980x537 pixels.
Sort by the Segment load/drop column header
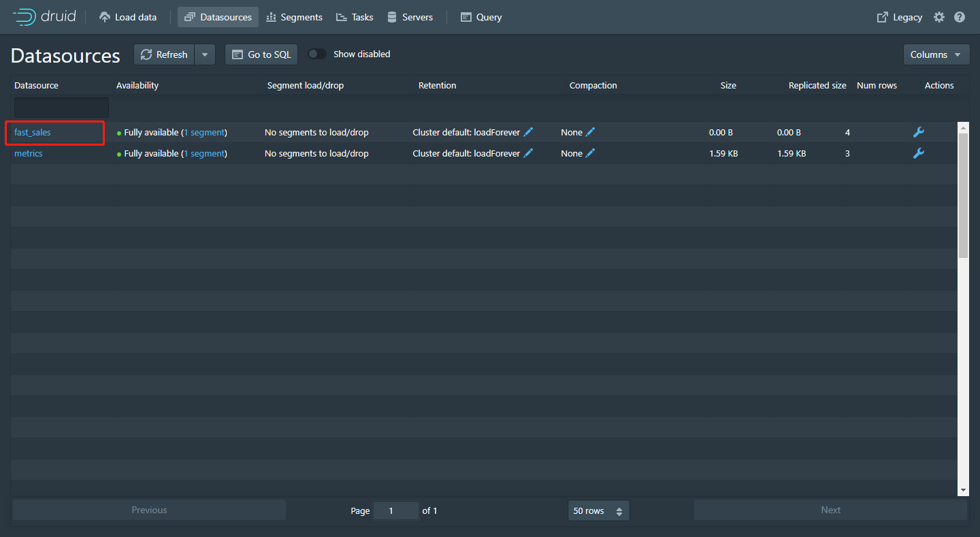pos(306,85)
